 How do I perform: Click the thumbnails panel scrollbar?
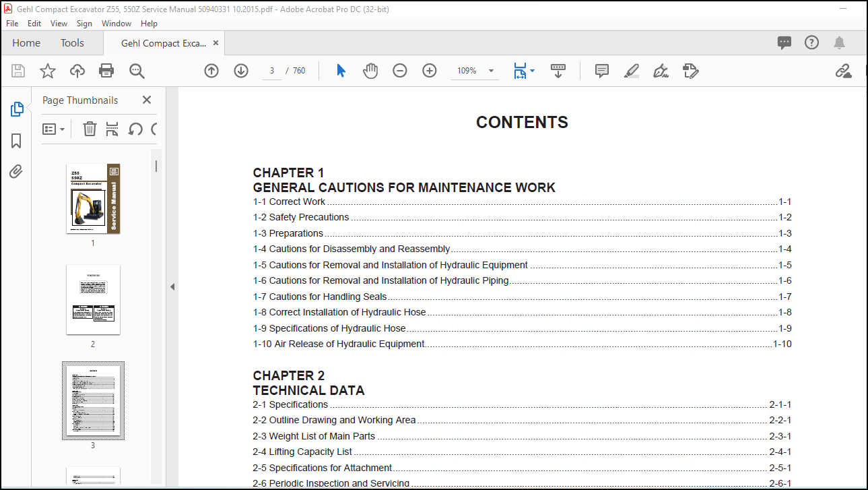click(156, 166)
